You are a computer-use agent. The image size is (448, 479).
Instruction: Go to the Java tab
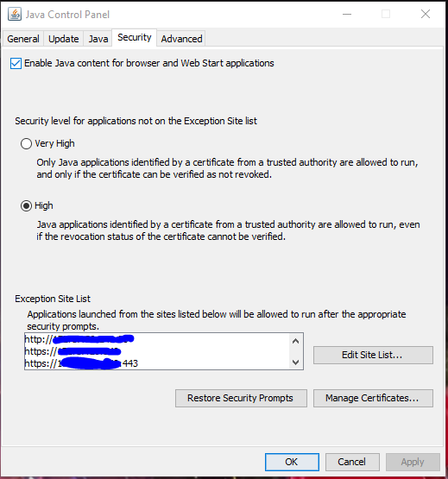pos(98,39)
